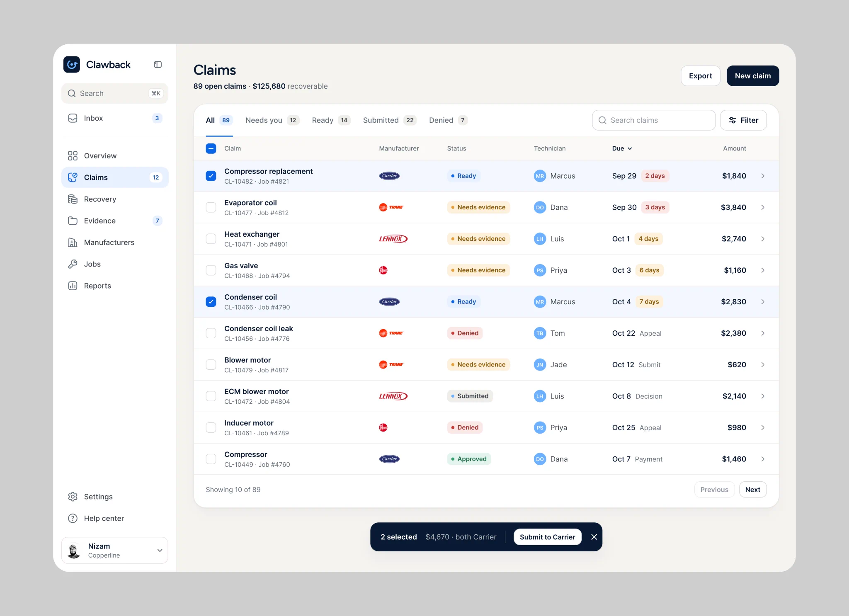The height and width of the screenshot is (616, 849).
Task: Open the Inducer motor row chevron
Action: point(763,427)
